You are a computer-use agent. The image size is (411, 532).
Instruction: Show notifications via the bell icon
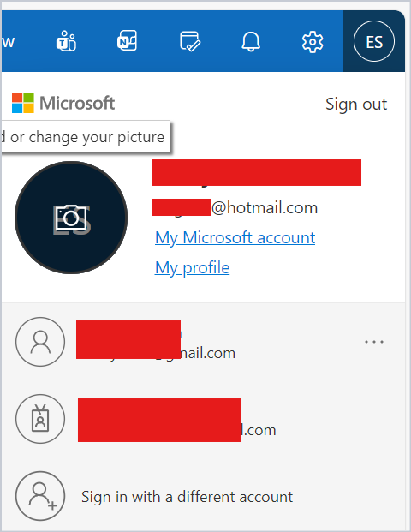click(x=251, y=41)
